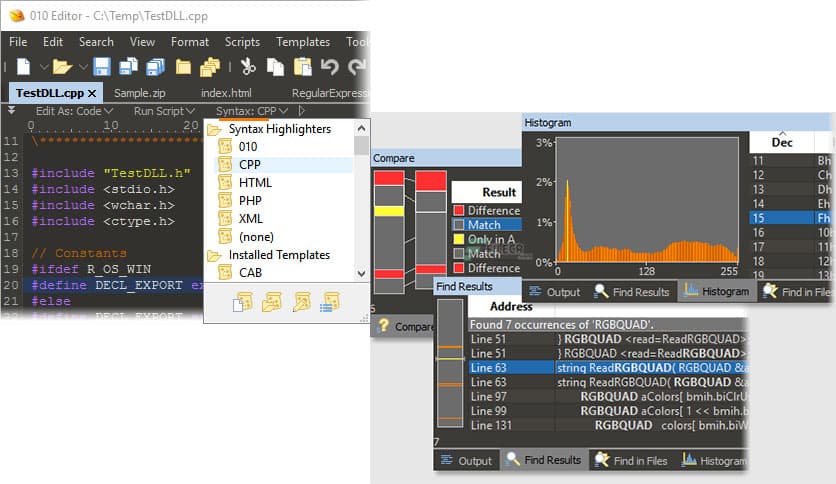Viewport: 836px width, 484px height.
Task: Switch to Find Results tab in Histogram panel
Action: pos(632,292)
